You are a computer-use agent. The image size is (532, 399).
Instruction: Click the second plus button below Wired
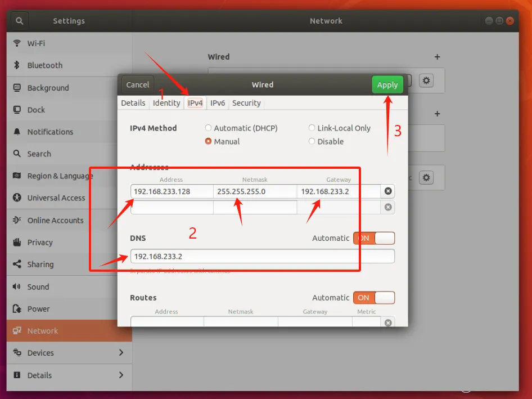pos(437,114)
